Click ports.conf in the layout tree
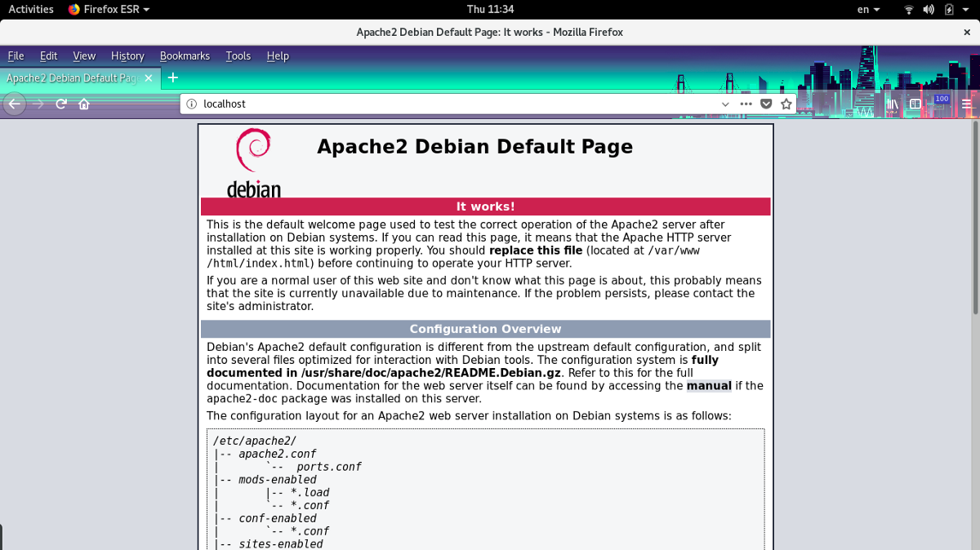The image size is (980, 550). point(329,467)
